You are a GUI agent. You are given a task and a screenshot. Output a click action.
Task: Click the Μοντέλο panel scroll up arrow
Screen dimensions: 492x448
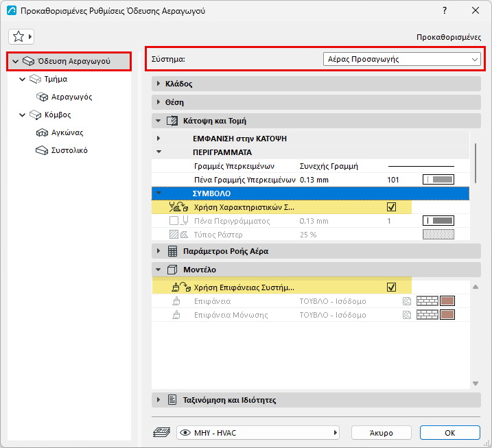click(476, 287)
